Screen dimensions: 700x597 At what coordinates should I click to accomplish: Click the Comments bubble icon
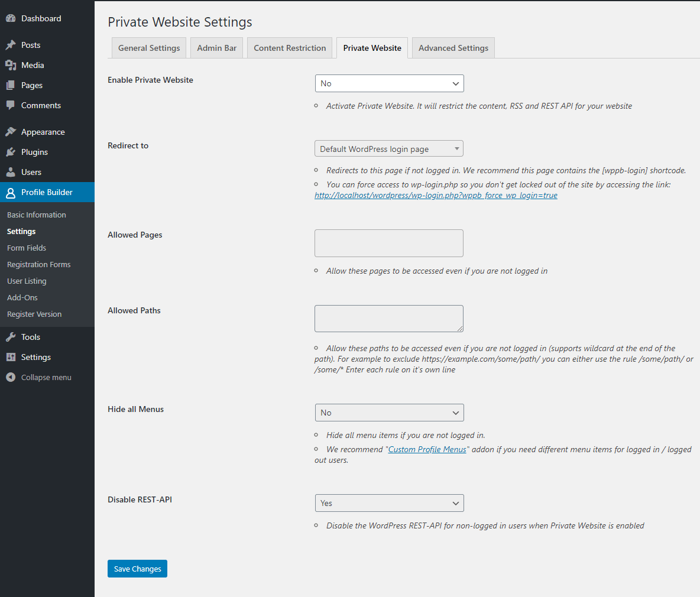(11, 105)
